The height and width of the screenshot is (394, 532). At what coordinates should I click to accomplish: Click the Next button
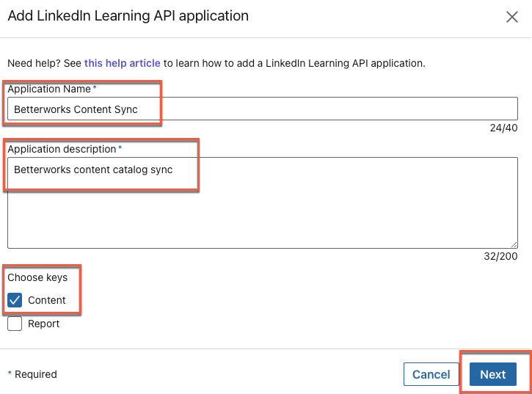(493, 374)
